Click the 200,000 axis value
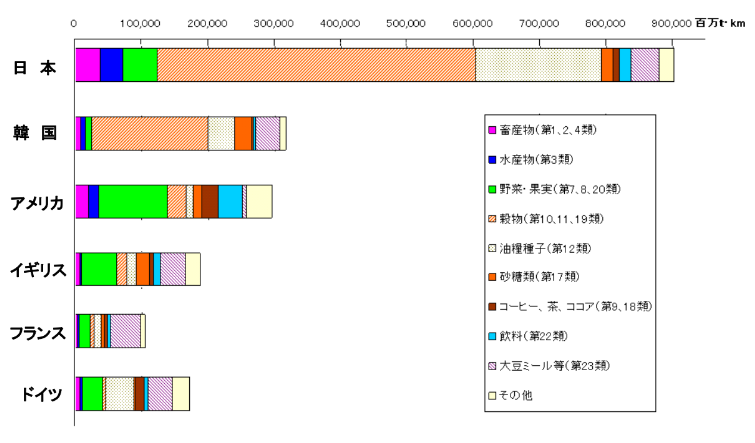Image resolution: width=755 pixels, height=443 pixels. [207, 23]
